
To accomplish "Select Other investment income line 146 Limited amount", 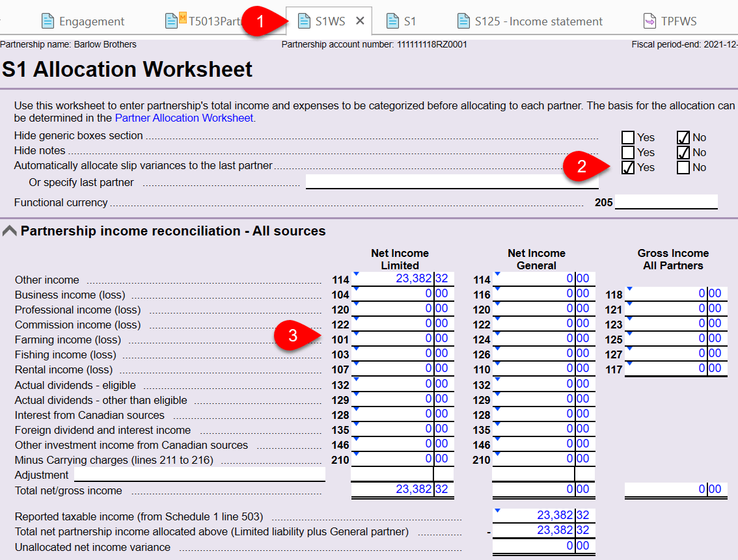I will click(x=402, y=444).
